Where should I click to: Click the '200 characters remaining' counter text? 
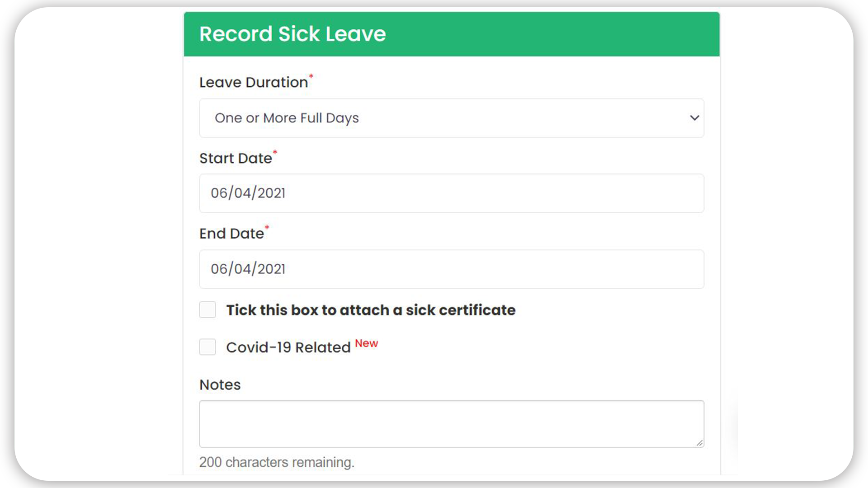click(277, 462)
